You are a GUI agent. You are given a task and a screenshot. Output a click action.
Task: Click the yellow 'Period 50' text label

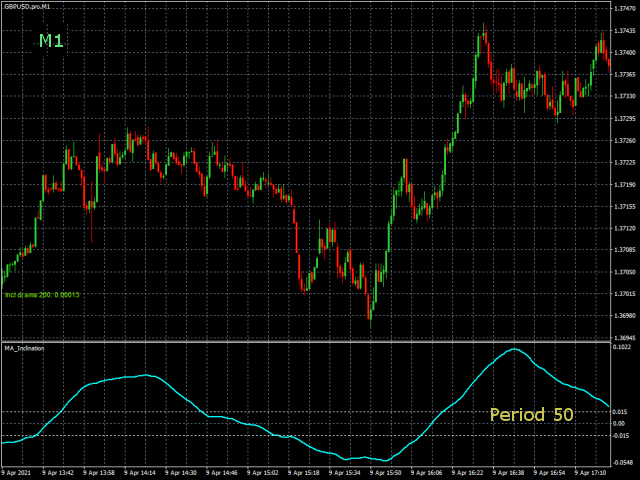point(531,415)
